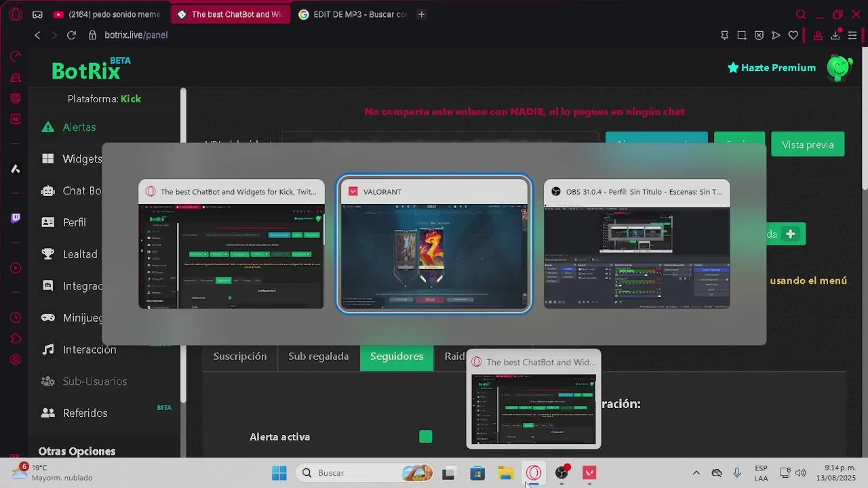Click the Vista previa button
This screenshot has width=868, height=488.
click(808, 144)
